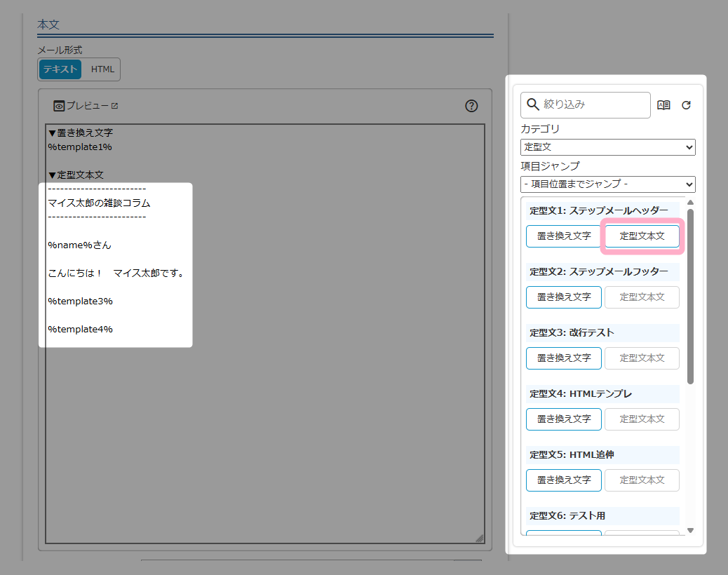Image resolution: width=728 pixels, height=575 pixels.
Task: Click the reload icon beside the filter box
Action: pos(686,105)
